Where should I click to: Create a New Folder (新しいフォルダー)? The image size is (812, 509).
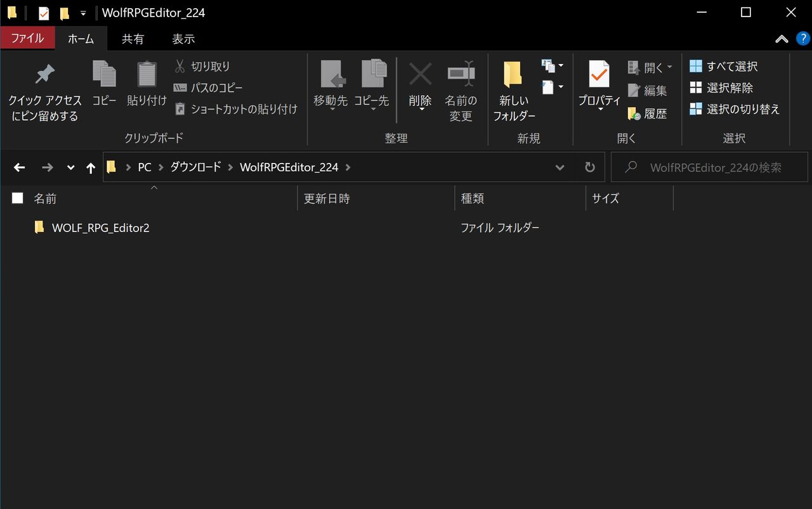[x=514, y=92]
